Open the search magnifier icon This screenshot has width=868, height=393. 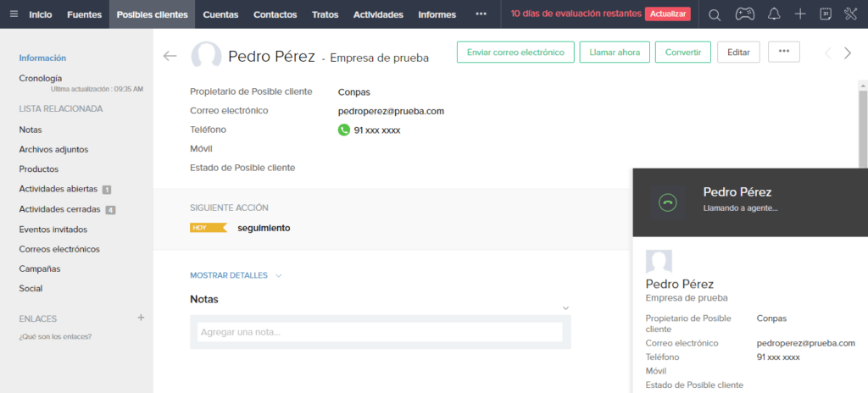click(x=715, y=15)
